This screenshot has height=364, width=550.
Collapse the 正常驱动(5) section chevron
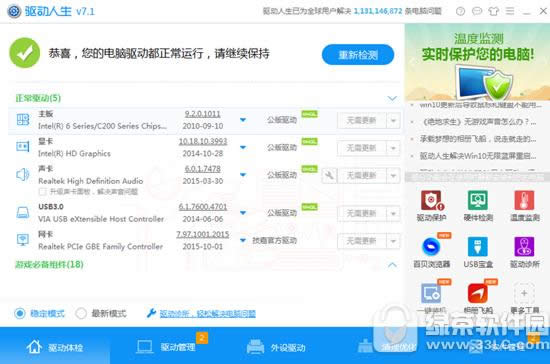tap(392, 98)
